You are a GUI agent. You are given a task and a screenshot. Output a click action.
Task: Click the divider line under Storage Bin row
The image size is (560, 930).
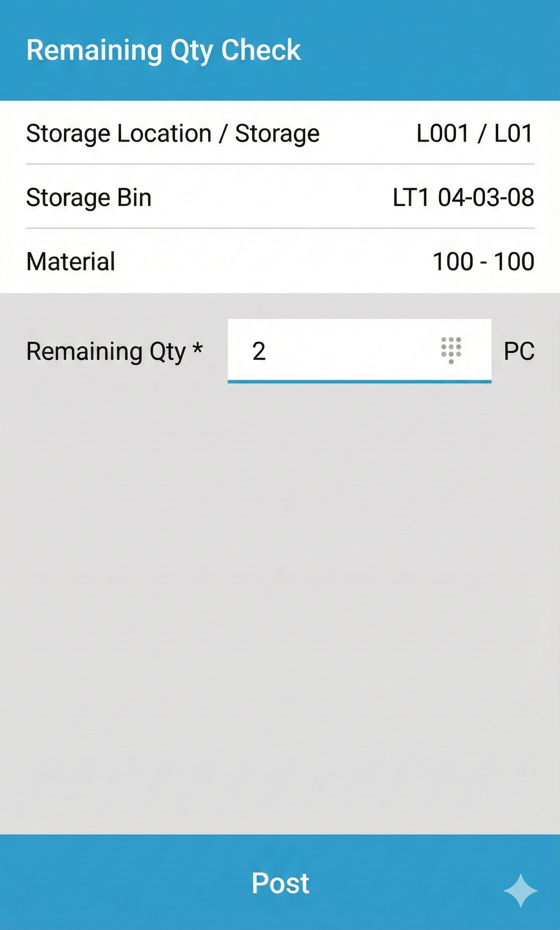point(280,228)
